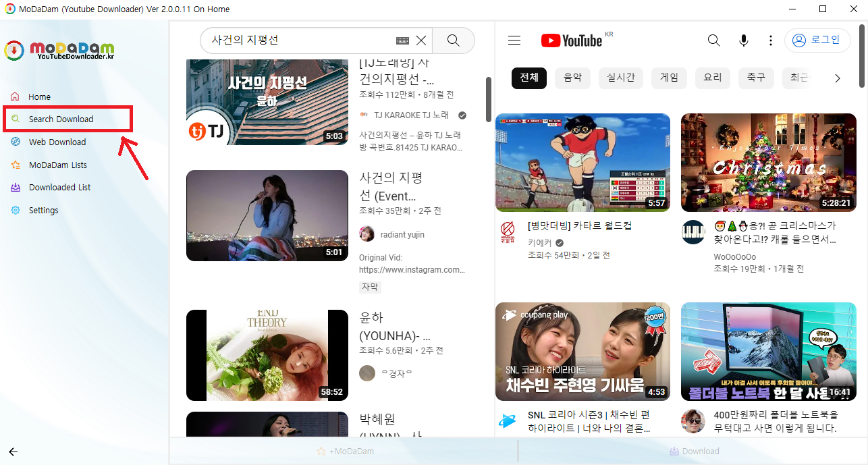The width and height of the screenshot is (868, 465).
Task: Open the 폴더블 노트북 video thumbnail
Action: point(768,352)
